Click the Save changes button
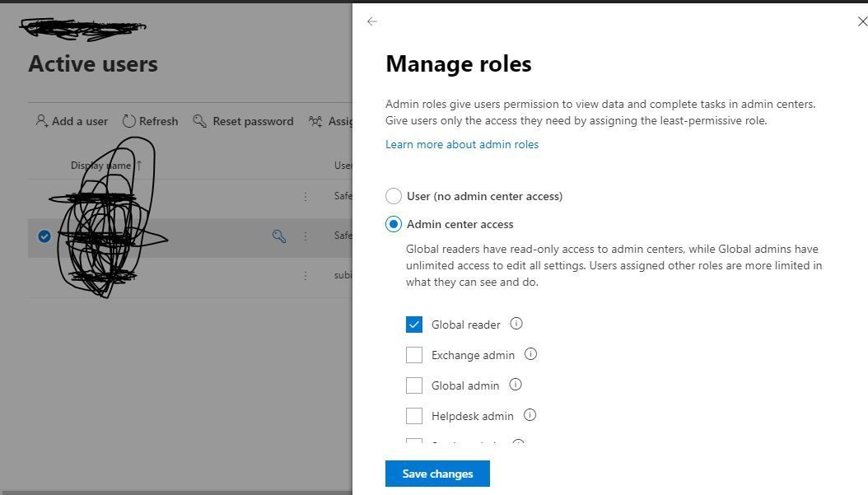 pyautogui.click(x=437, y=473)
